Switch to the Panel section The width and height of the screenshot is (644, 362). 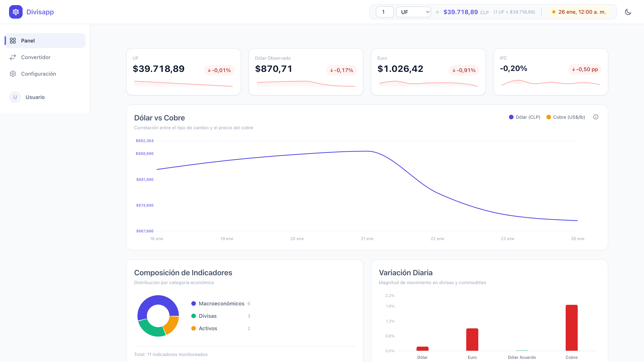27,40
